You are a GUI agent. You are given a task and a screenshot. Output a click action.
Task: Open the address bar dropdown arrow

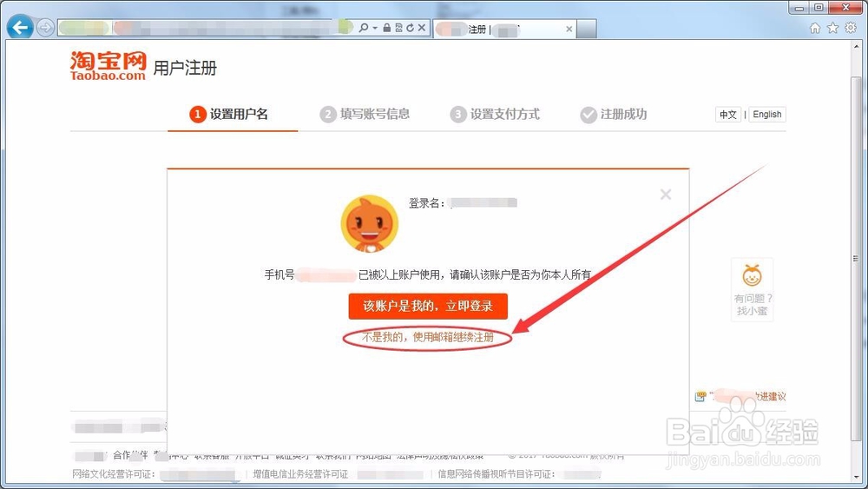[x=375, y=28]
